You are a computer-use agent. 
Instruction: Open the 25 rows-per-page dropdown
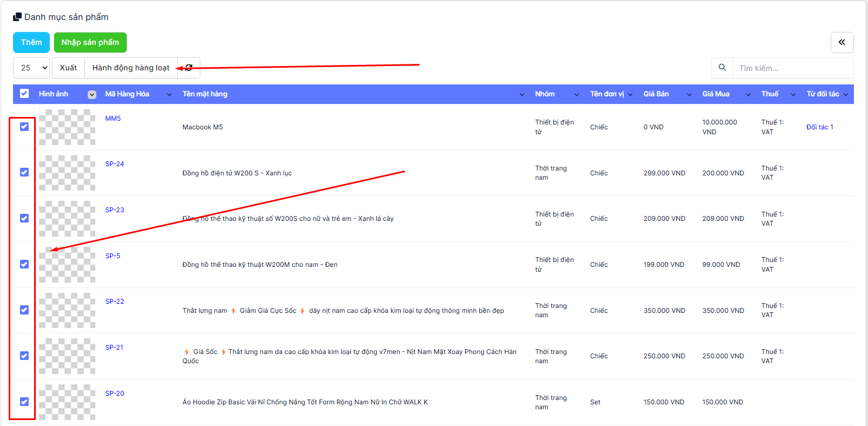pyautogui.click(x=31, y=68)
